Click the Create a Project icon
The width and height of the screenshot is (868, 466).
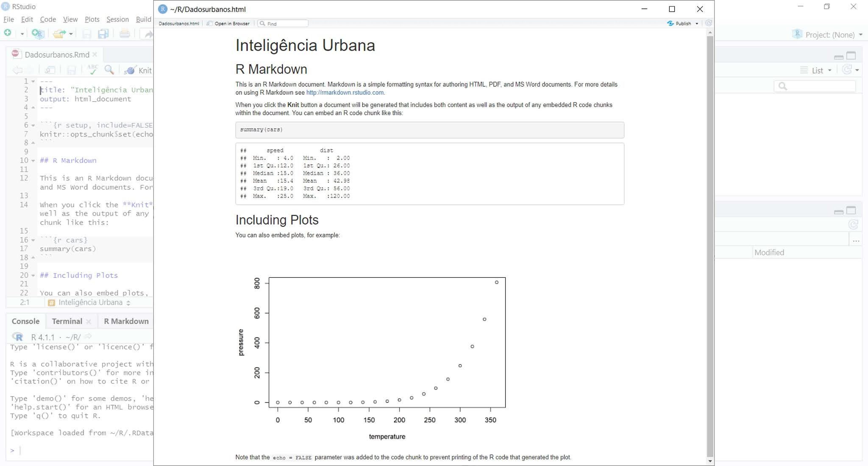(38, 33)
